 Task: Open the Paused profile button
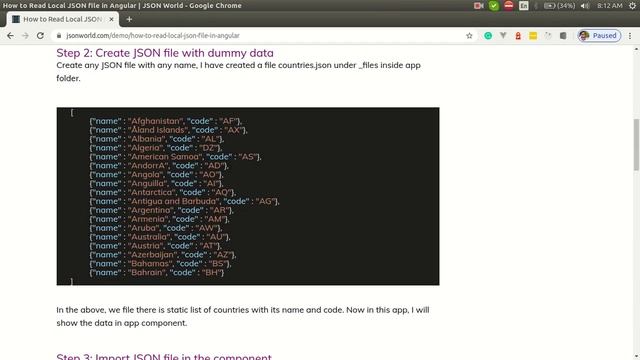(x=599, y=36)
